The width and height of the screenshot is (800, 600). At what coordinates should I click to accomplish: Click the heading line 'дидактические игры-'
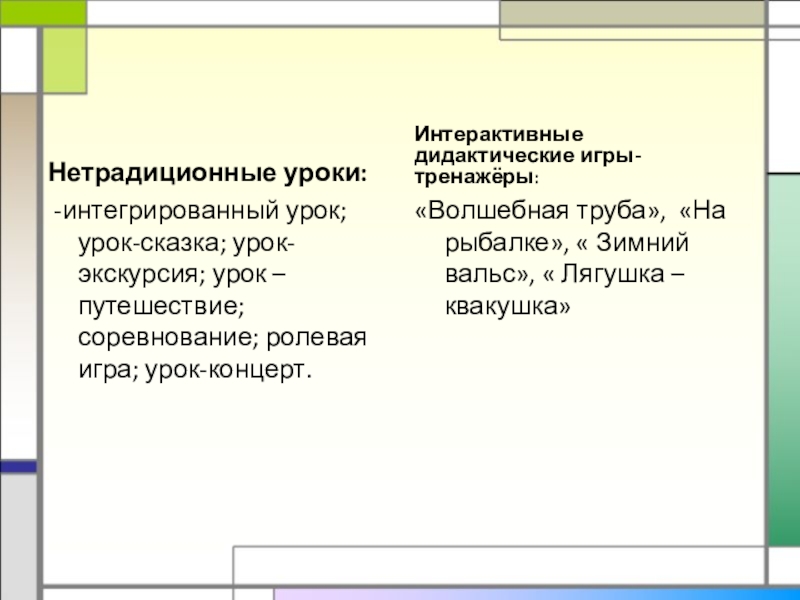click(x=528, y=155)
